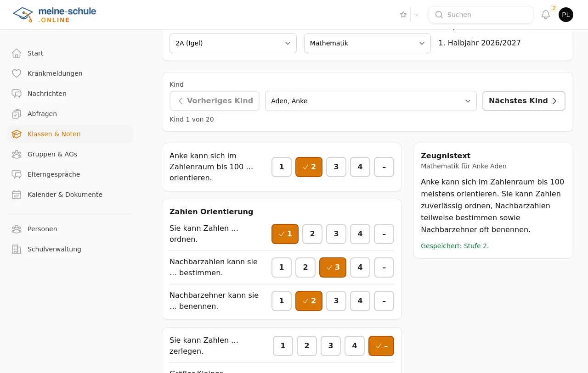
Task: Select grade 3 for Zahlenraum bis 100 orientieren
Action: [336, 167]
